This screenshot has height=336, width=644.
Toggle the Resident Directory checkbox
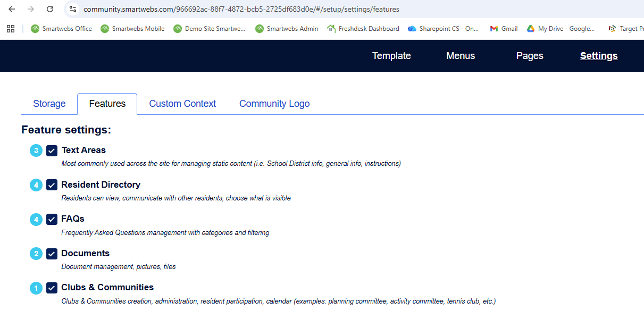click(x=52, y=185)
